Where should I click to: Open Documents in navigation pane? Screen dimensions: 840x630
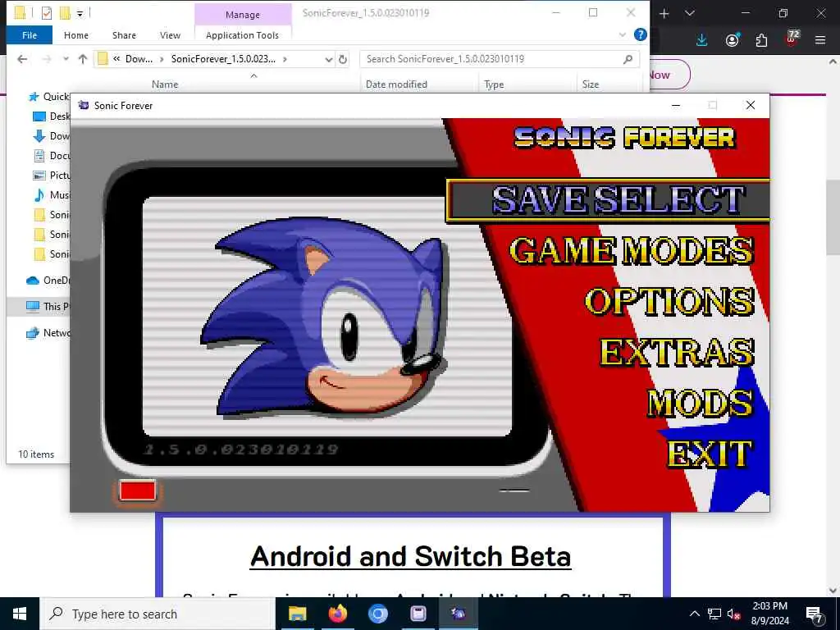pyautogui.click(x=52, y=156)
